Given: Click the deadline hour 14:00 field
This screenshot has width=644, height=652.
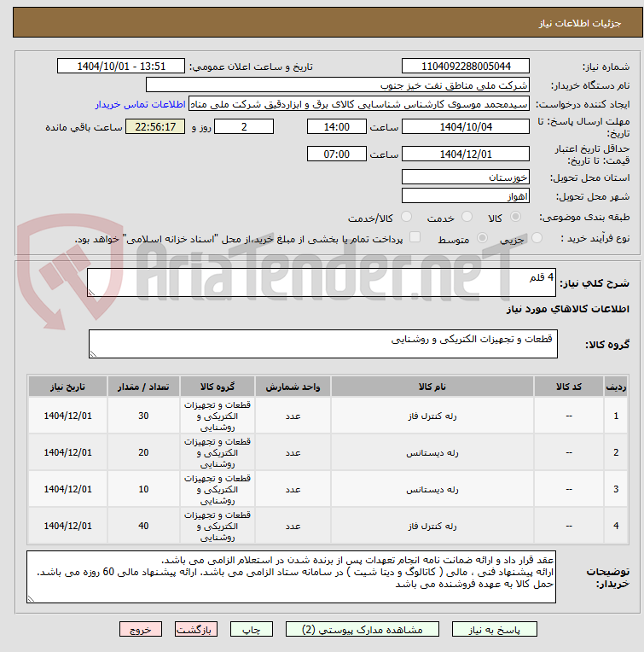Looking at the screenshot, I should (337, 126).
